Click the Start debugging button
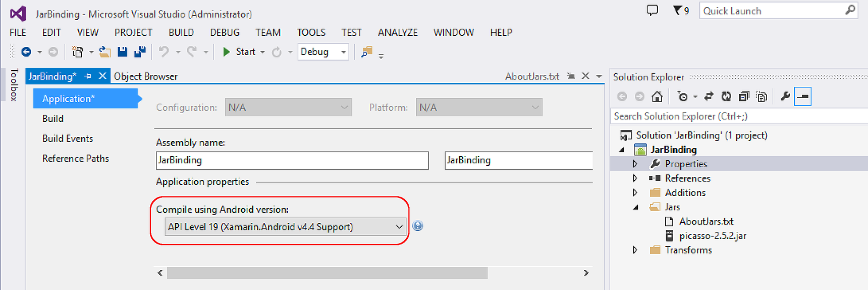868x290 pixels. coord(239,52)
